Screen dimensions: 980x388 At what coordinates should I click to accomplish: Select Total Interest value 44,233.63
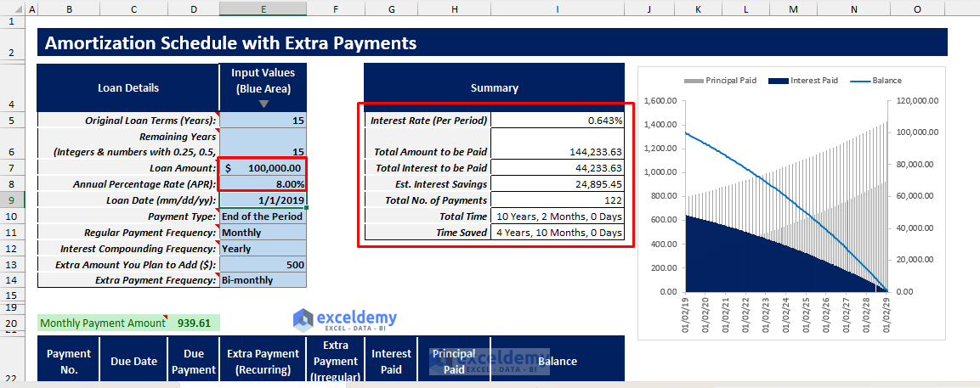click(x=558, y=168)
